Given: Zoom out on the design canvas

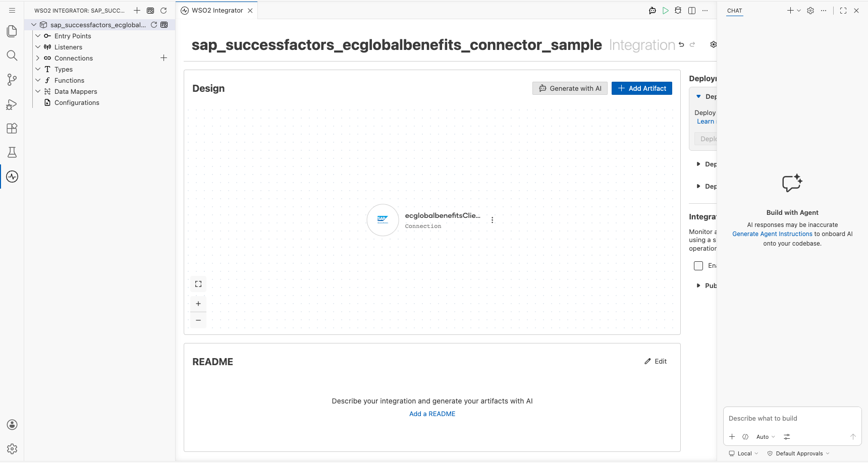Looking at the screenshot, I should pos(198,320).
